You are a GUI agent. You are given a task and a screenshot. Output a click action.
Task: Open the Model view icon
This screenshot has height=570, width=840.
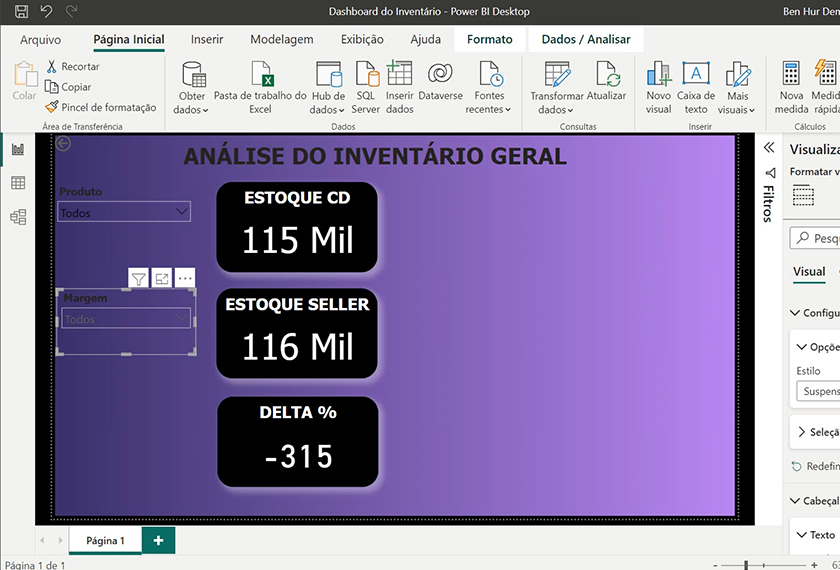pyautogui.click(x=18, y=217)
